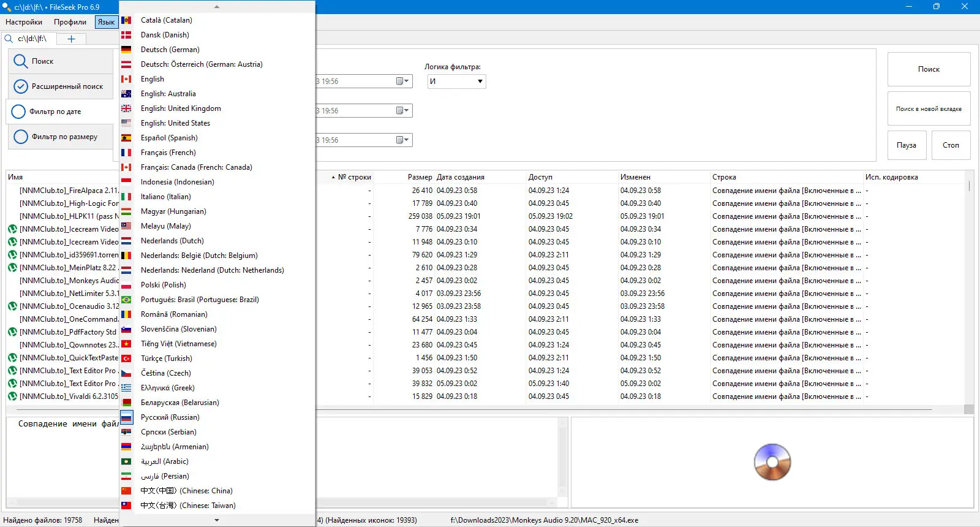Click the United States flag icon
Image resolution: width=980 pixels, height=527 pixels.
click(x=126, y=123)
